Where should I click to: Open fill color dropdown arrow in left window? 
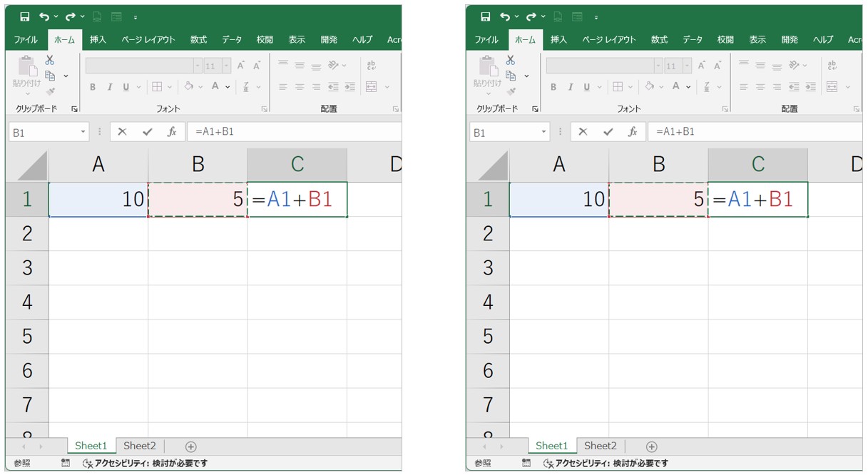pos(200,87)
